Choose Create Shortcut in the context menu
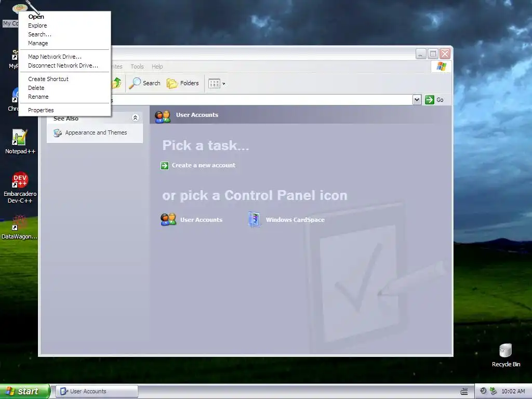This screenshot has width=532, height=399. pyautogui.click(x=64, y=79)
